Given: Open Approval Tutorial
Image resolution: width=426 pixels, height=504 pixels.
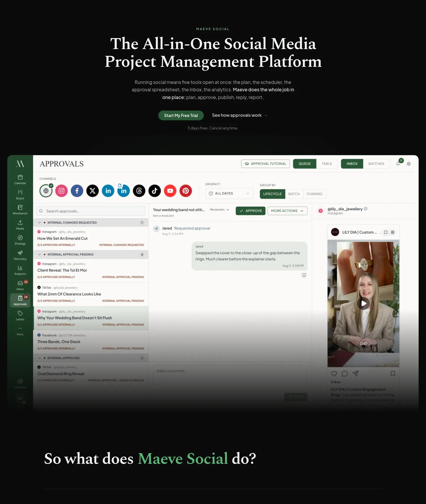Looking at the screenshot, I should click(265, 164).
